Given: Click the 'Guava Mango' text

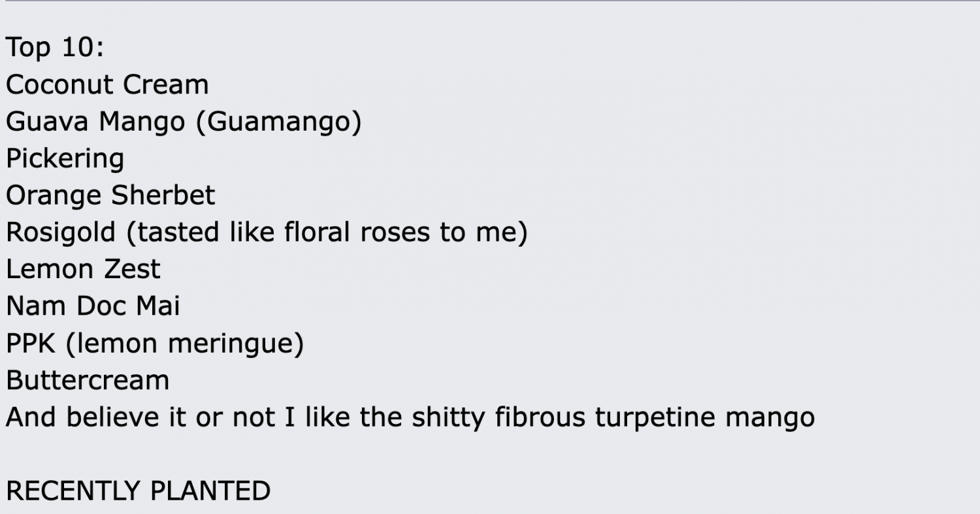Looking at the screenshot, I should coord(95,122).
